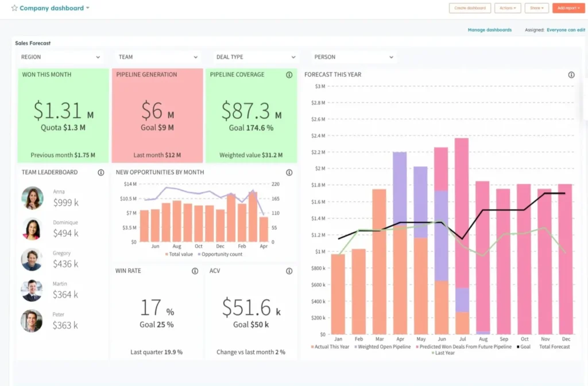
Task: Toggle the Actual This Year legend entry
Action: pos(330,346)
